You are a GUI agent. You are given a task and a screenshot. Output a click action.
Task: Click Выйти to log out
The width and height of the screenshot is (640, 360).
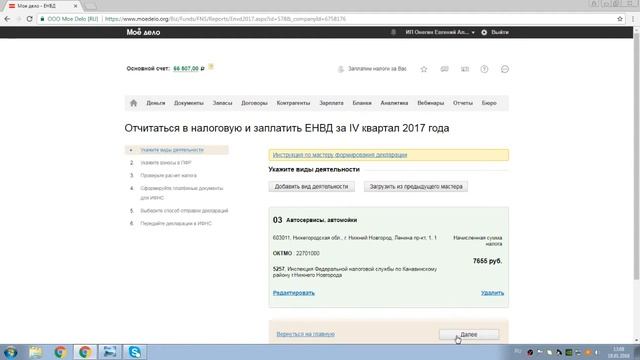[x=500, y=32]
